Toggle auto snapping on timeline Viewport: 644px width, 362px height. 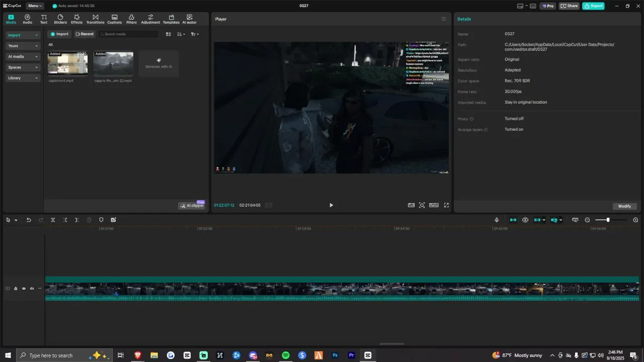525,220
